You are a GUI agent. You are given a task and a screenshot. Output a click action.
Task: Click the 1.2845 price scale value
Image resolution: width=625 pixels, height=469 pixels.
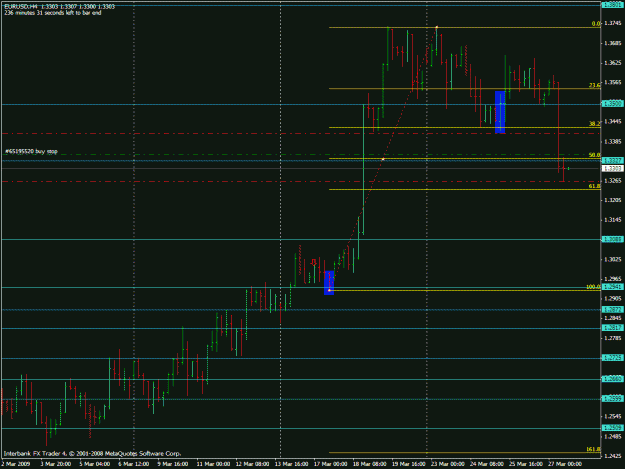613,318
